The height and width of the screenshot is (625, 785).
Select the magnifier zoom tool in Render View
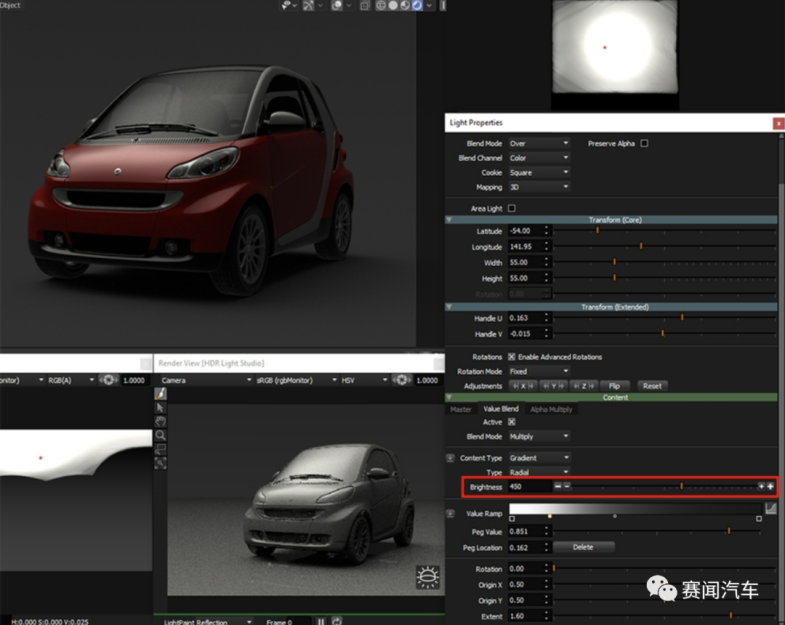point(161,435)
